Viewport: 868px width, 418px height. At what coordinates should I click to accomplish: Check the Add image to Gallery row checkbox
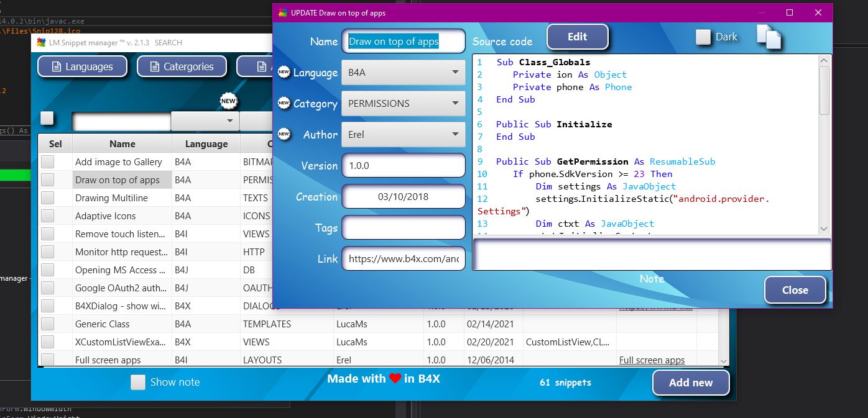(x=48, y=162)
